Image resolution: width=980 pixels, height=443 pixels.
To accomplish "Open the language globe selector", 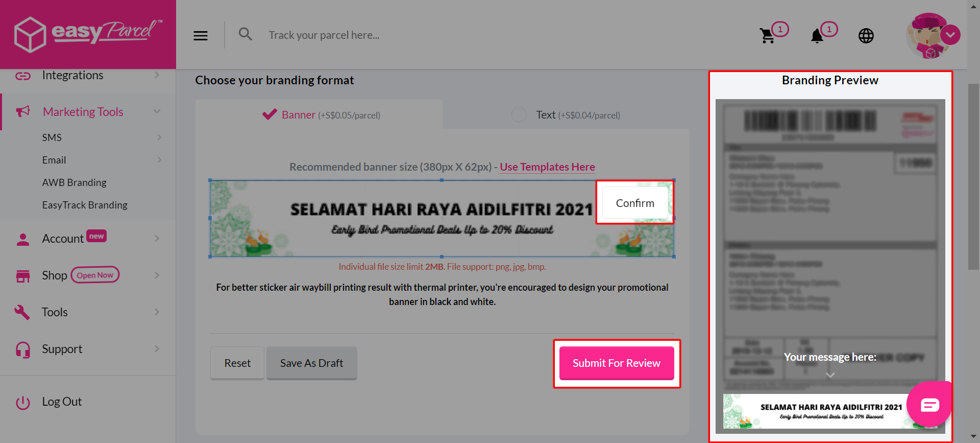I will (x=866, y=36).
